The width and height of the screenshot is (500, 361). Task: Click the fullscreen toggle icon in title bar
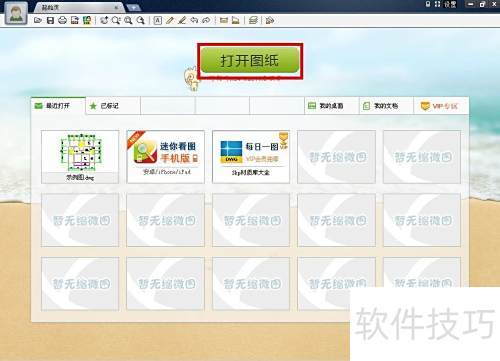(437, 4)
